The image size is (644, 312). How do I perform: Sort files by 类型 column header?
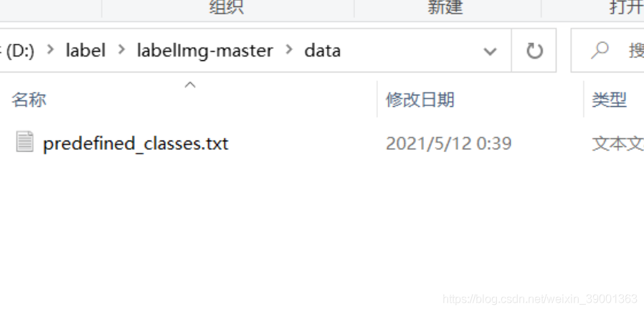tap(609, 100)
